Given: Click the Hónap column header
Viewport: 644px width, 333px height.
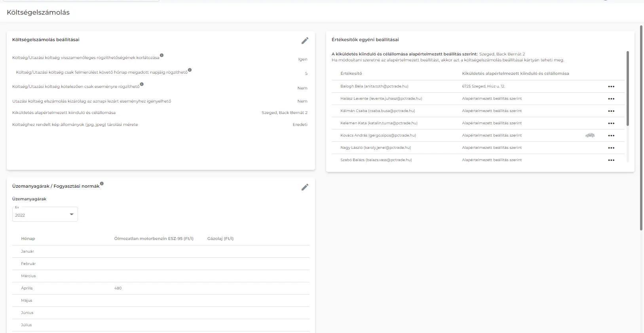Looking at the screenshot, I should tap(28, 239).
